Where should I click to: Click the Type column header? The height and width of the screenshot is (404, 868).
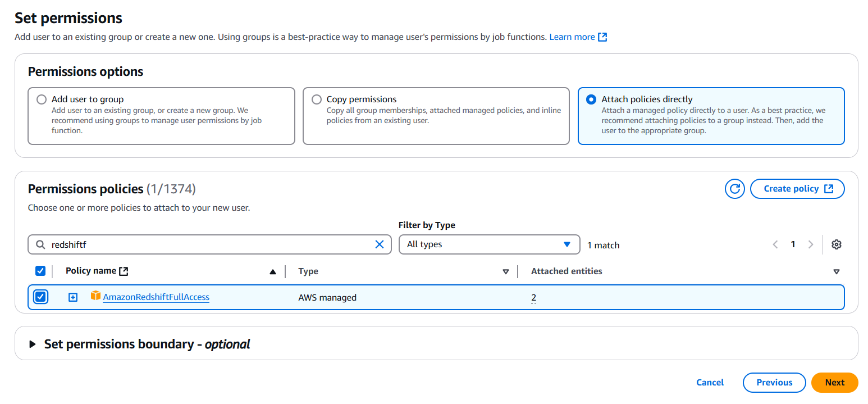[x=308, y=271]
